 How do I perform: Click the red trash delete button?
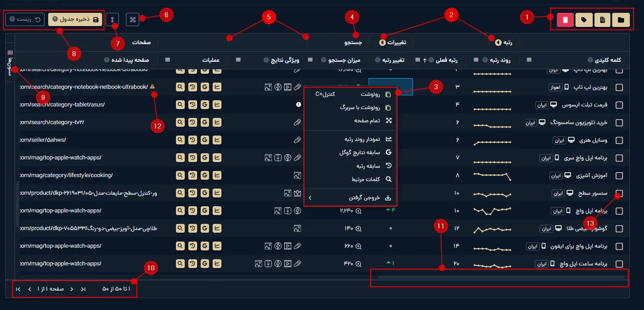click(x=565, y=20)
